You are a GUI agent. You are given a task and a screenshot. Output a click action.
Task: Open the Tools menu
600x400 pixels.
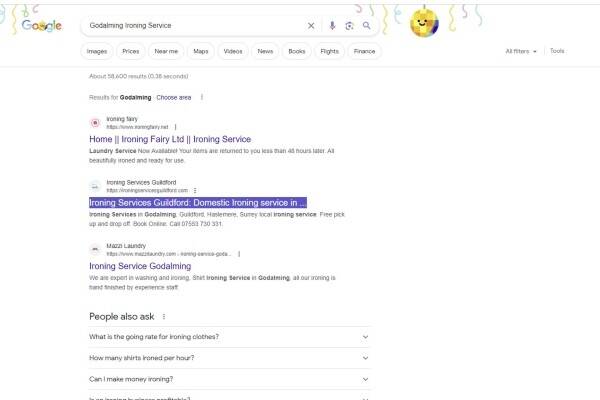[557, 51]
